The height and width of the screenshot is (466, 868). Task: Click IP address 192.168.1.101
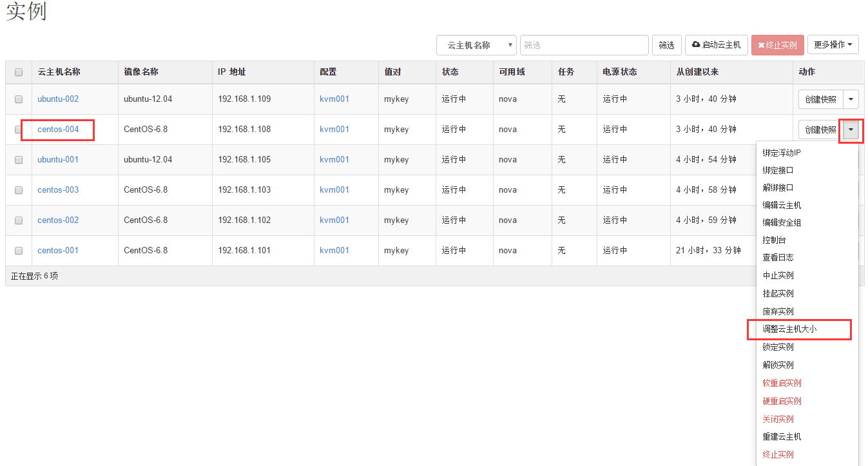coord(244,251)
